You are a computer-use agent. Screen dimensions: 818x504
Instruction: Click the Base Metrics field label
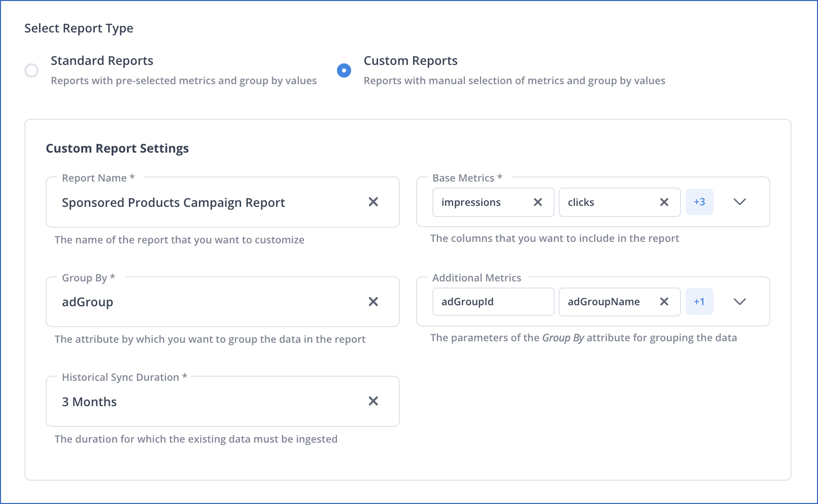coord(467,178)
